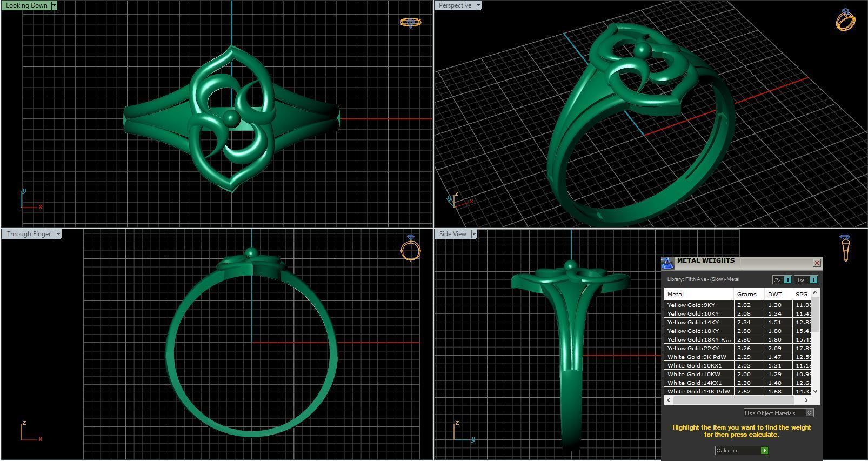The height and width of the screenshot is (461, 868).
Task: Click axis indicator in Perspective viewport
Action: pyautogui.click(x=460, y=200)
